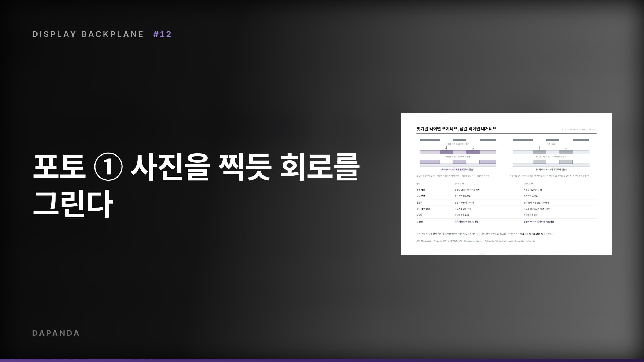Click the Wikipedia sources line in thumbnail
Viewport: 644px width, 362px height.
(476, 241)
